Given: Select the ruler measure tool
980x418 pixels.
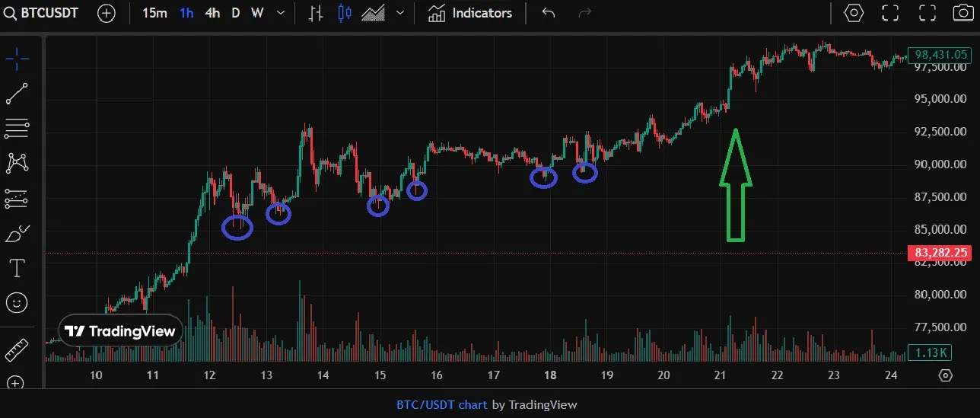Looking at the screenshot, I should click(17, 349).
